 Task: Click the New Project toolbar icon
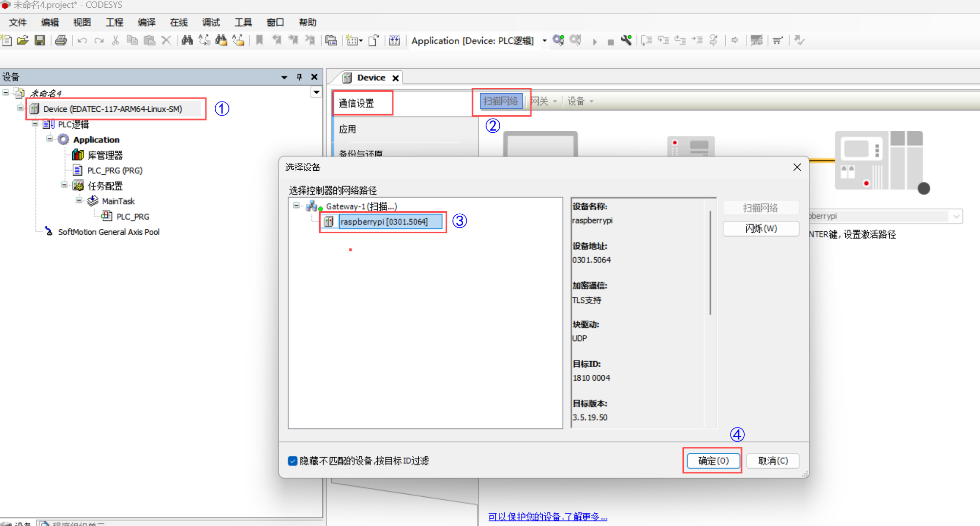pyautogui.click(x=7, y=40)
